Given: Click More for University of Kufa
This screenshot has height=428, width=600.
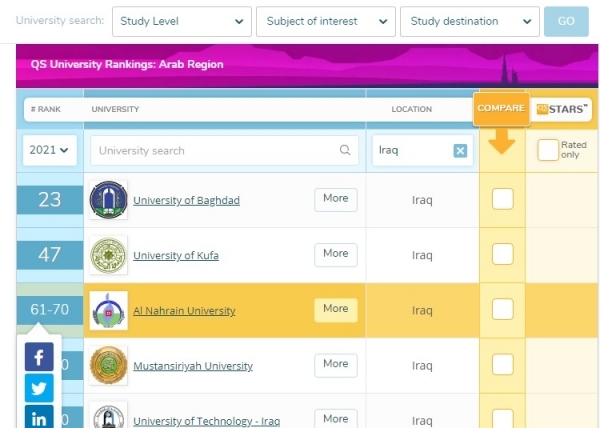Looking at the screenshot, I should click(x=336, y=254).
